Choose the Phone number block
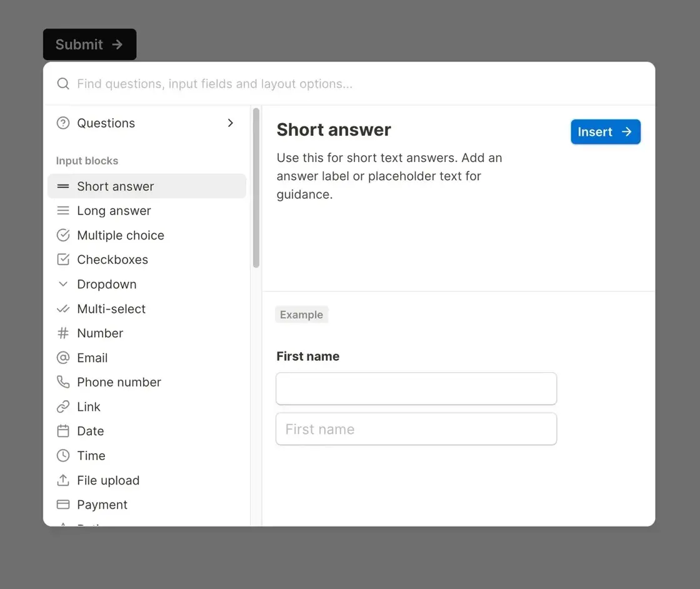This screenshot has width=700, height=589. [x=146, y=382]
